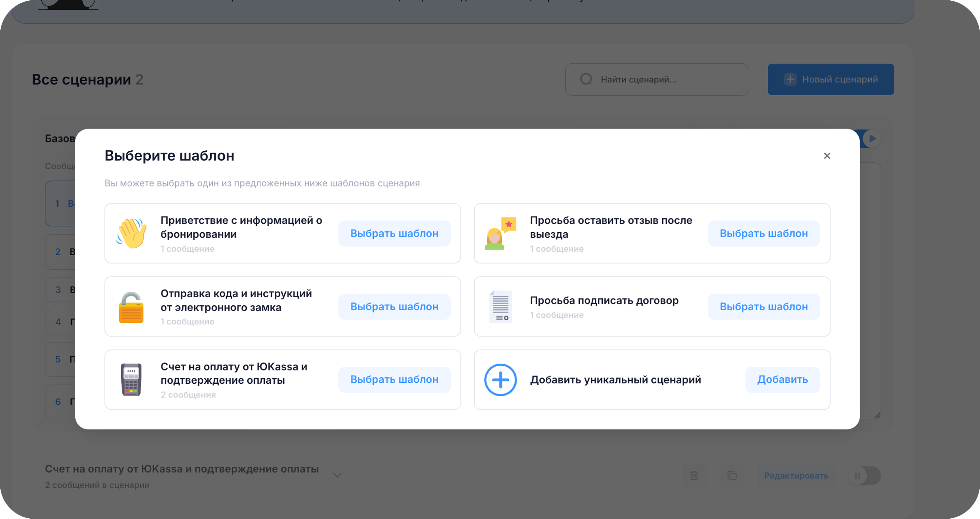Duplicate the ЮKassa scenario with copy icon
The width and height of the screenshot is (980, 519).
click(x=732, y=476)
